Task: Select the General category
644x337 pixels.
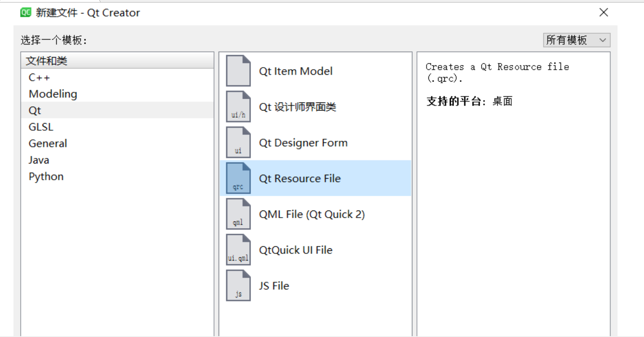Action: point(117,143)
